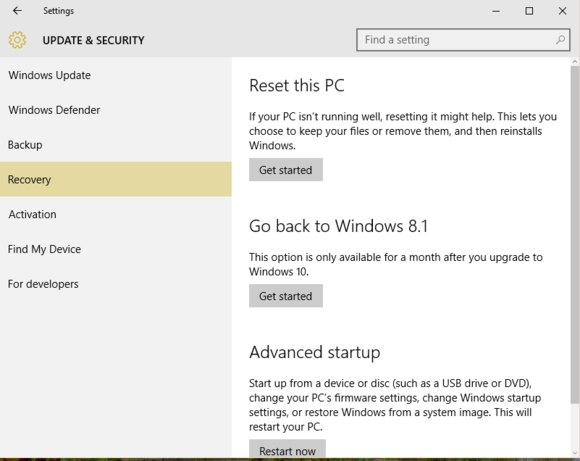Focus the Find a setting search box

pos(463,40)
